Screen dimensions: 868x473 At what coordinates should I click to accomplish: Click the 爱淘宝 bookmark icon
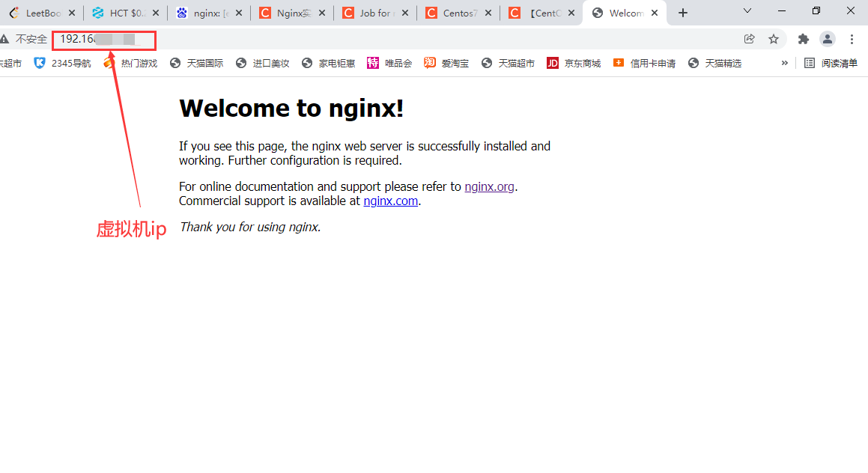tap(429, 63)
